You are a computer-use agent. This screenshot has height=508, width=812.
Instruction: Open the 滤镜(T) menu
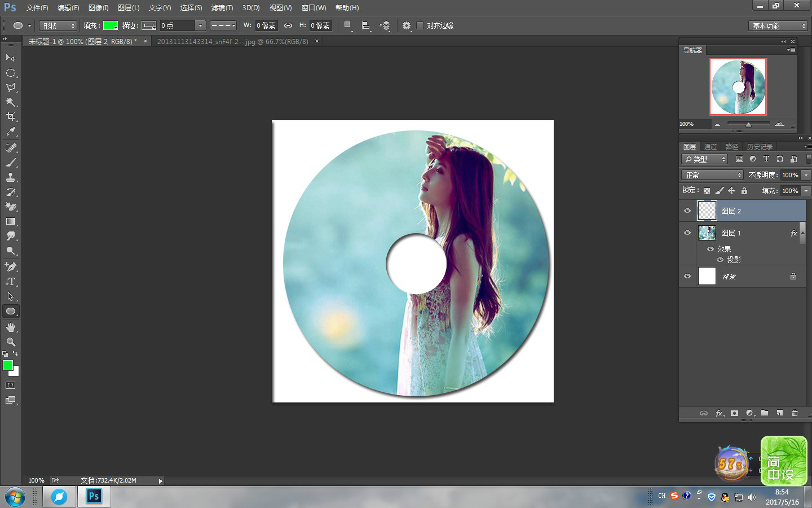click(222, 8)
